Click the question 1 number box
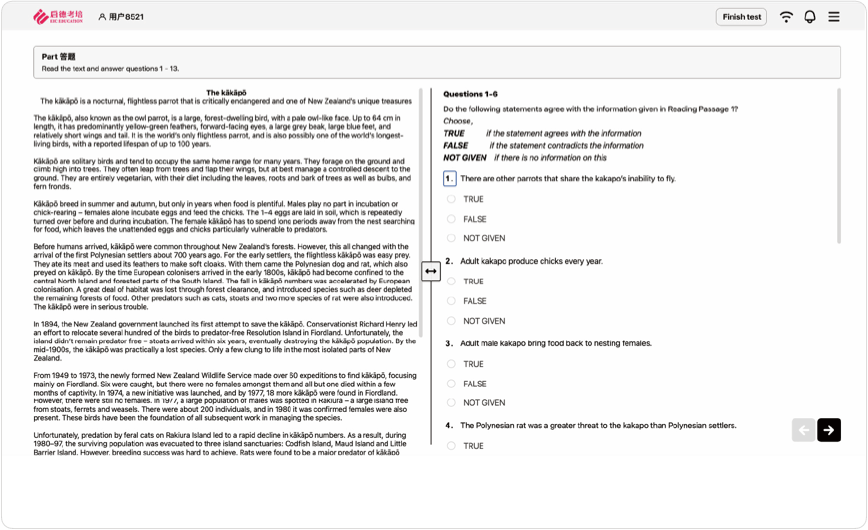 [x=450, y=178]
